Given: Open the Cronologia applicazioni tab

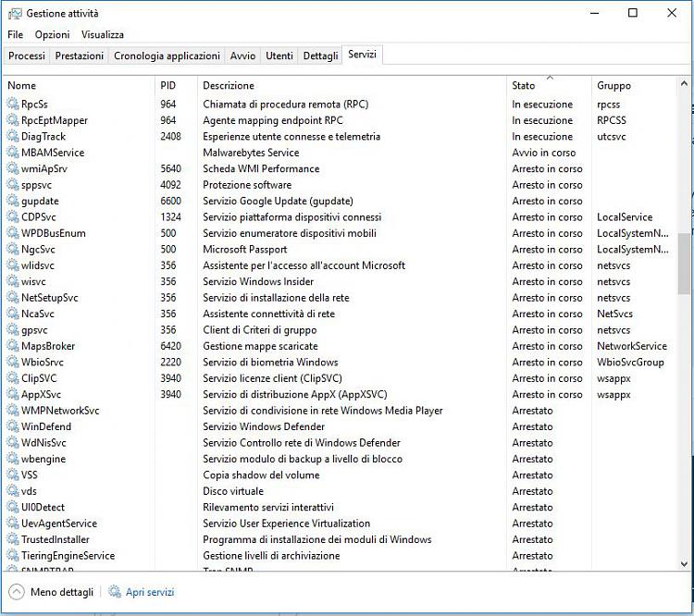Looking at the screenshot, I should click(167, 55).
